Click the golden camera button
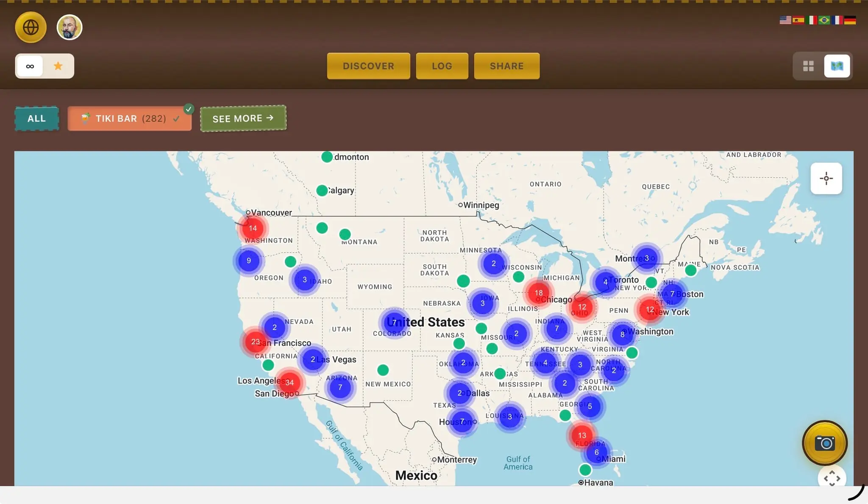 coord(825,443)
